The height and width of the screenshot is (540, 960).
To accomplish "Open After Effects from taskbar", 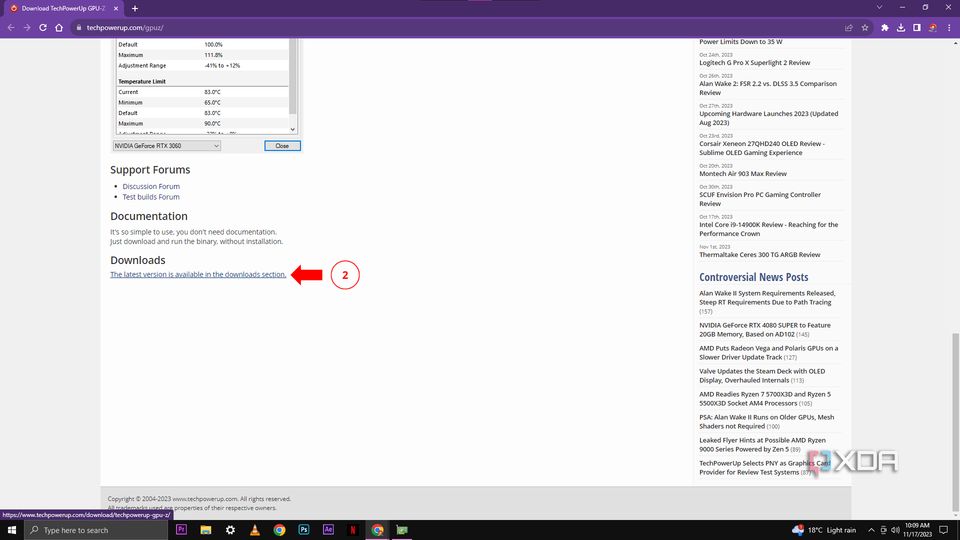I will (x=328, y=530).
